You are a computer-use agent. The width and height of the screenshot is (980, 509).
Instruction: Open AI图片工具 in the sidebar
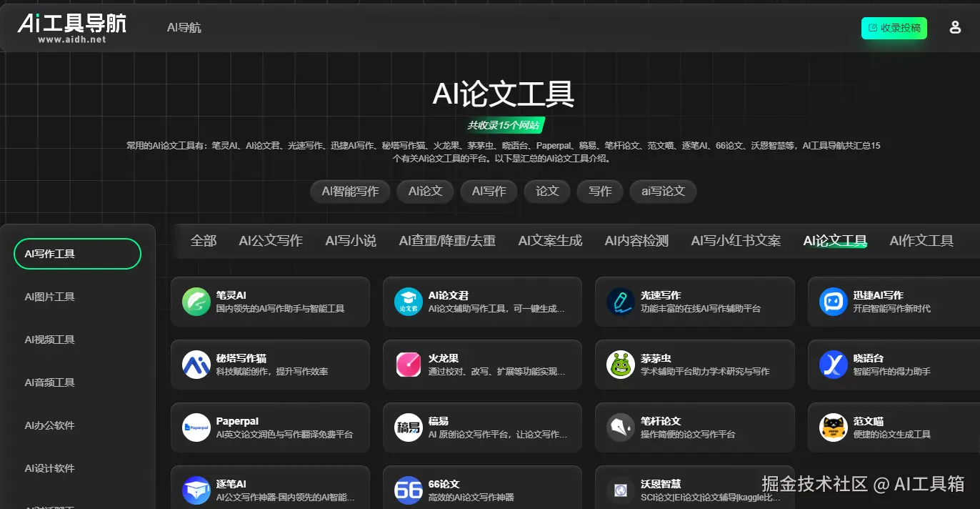coord(49,297)
